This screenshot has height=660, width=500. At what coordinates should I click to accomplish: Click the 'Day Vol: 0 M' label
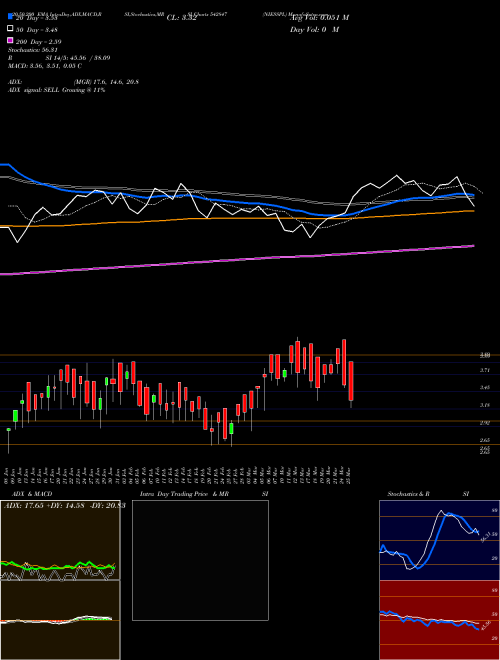(314, 30)
